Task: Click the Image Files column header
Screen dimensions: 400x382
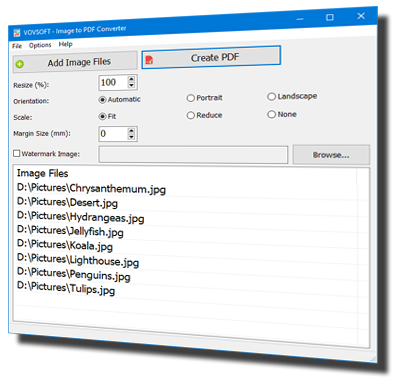Action: pyautogui.click(x=43, y=173)
